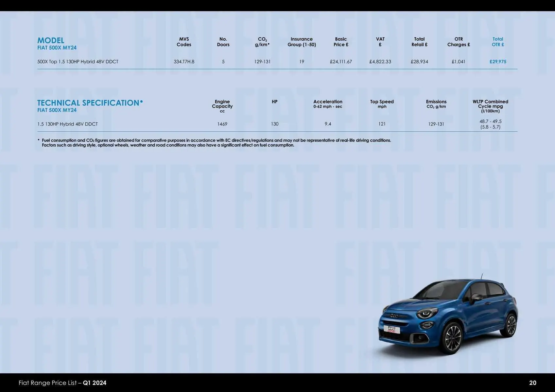Select the Basic Price £ header
The height and width of the screenshot is (392, 555).
point(340,42)
